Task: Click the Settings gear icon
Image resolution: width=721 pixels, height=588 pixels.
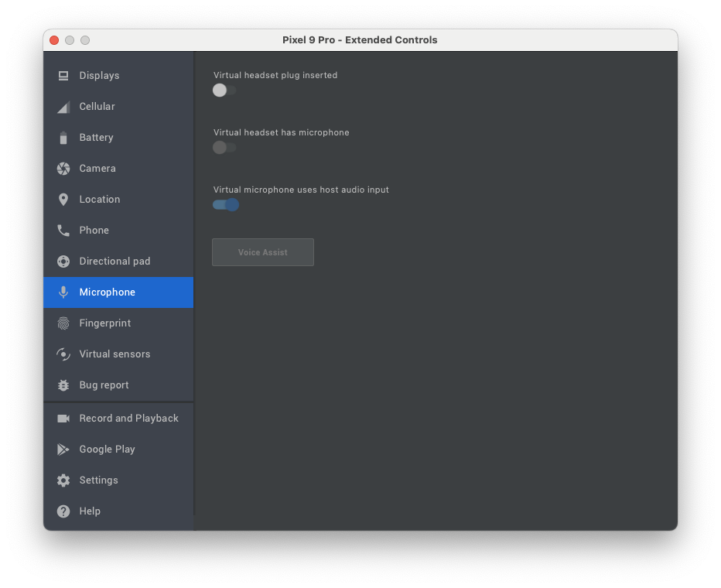Action: (63, 480)
